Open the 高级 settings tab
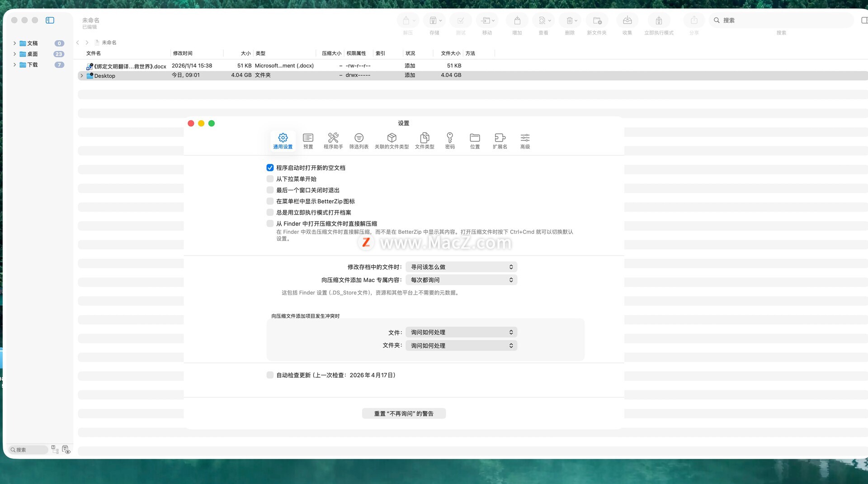 click(525, 141)
